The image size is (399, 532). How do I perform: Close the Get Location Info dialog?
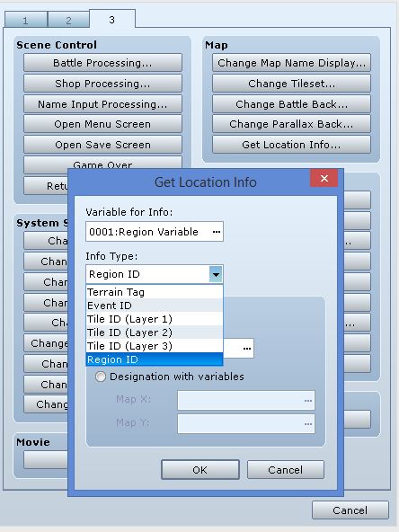coord(324,178)
